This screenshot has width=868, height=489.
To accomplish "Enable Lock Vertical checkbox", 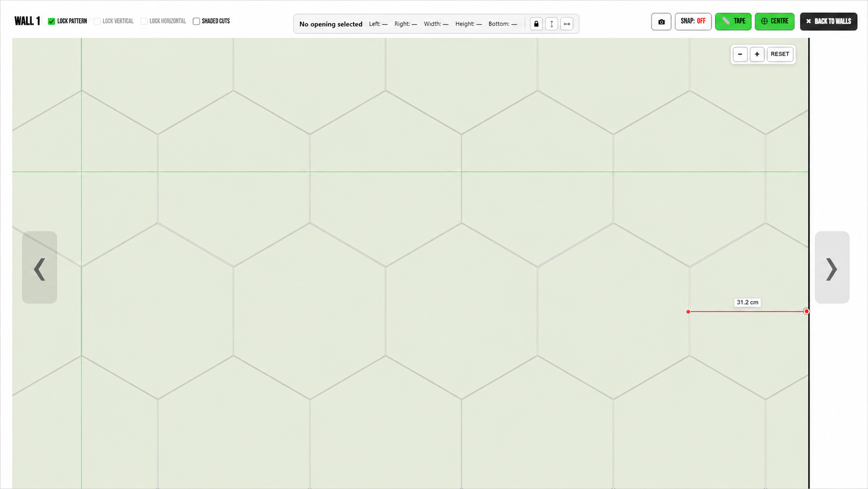I will (97, 21).
